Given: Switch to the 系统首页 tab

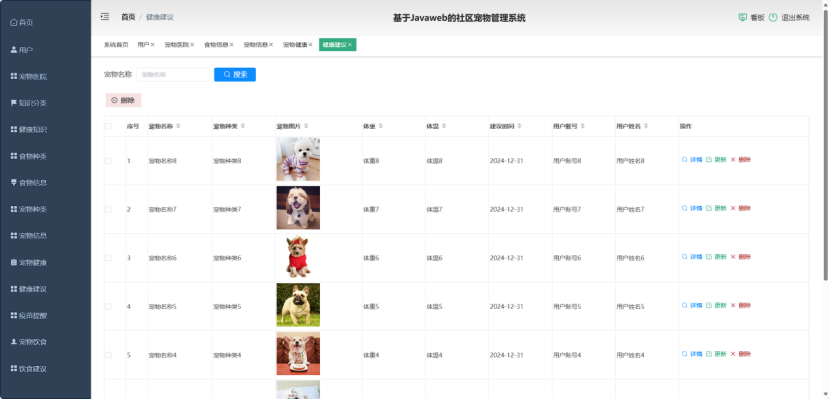Looking at the screenshot, I should (116, 45).
